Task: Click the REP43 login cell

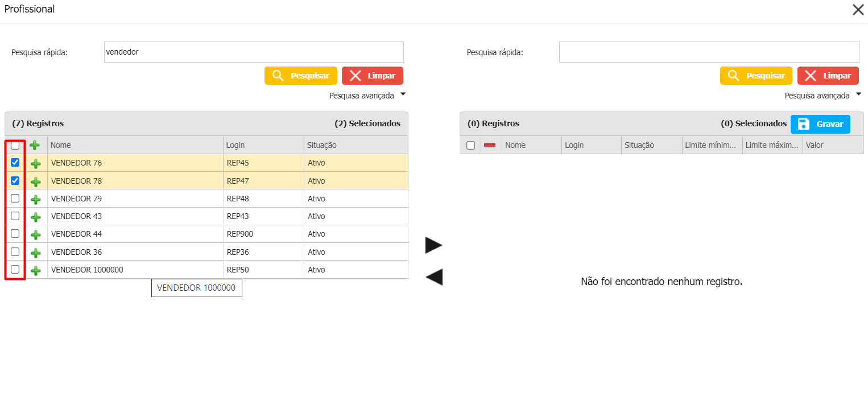Action: point(263,216)
